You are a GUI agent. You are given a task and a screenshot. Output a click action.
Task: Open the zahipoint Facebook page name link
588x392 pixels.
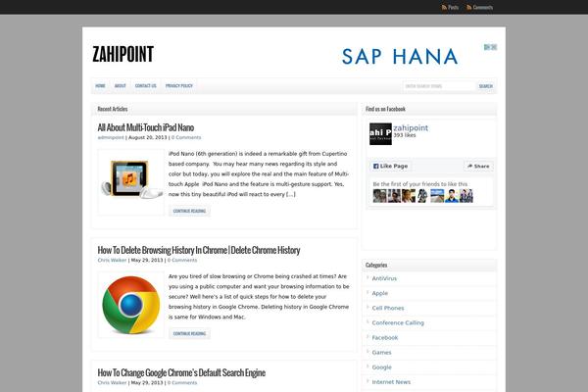pos(411,128)
